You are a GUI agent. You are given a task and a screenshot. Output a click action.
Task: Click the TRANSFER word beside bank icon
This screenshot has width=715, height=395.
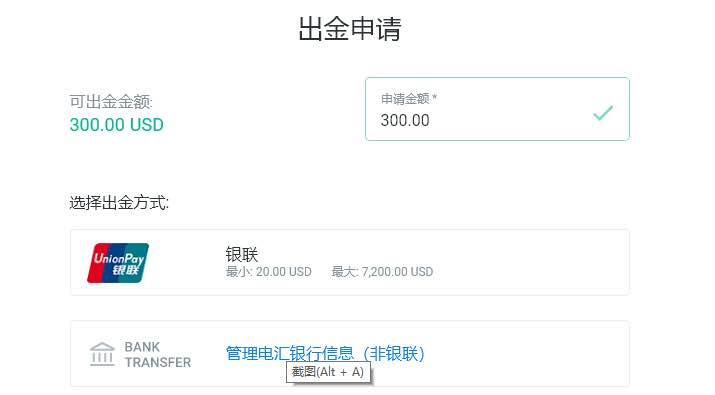point(158,362)
